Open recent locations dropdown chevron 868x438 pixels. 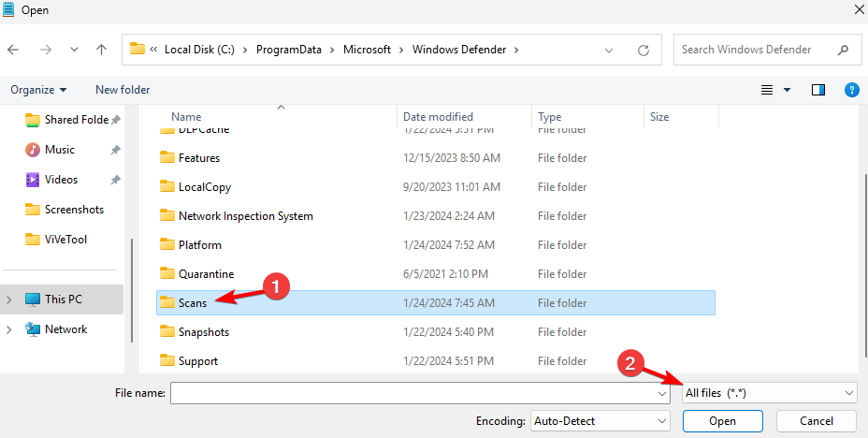tap(74, 50)
